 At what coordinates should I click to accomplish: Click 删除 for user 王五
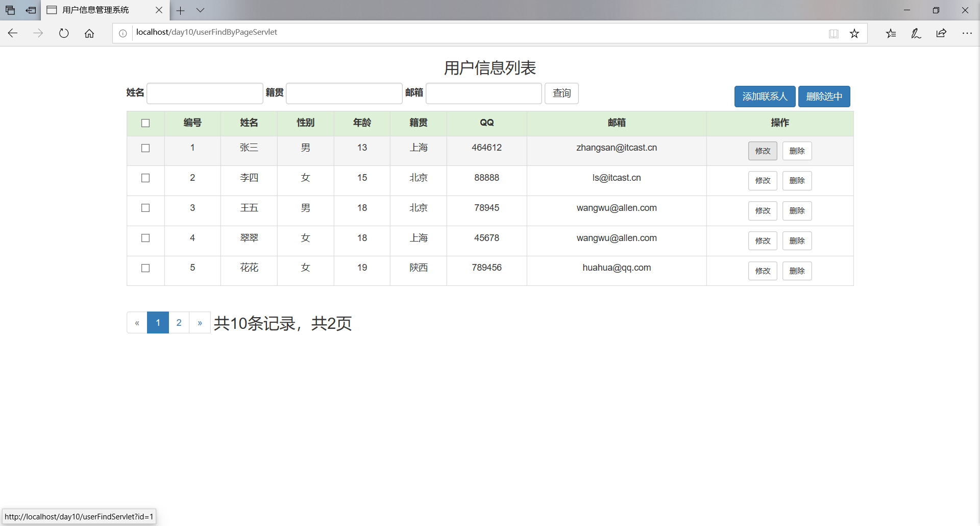coord(797,211)
